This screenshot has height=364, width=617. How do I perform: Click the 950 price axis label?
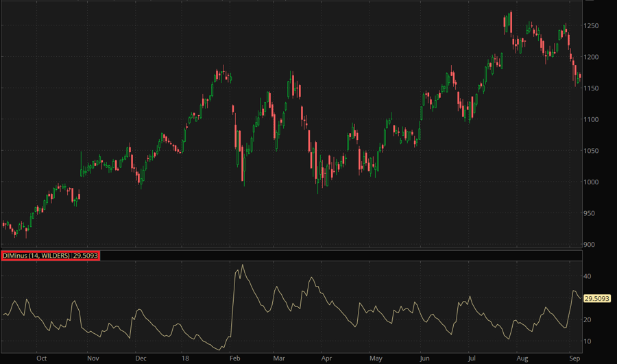[x=592, y=213]
